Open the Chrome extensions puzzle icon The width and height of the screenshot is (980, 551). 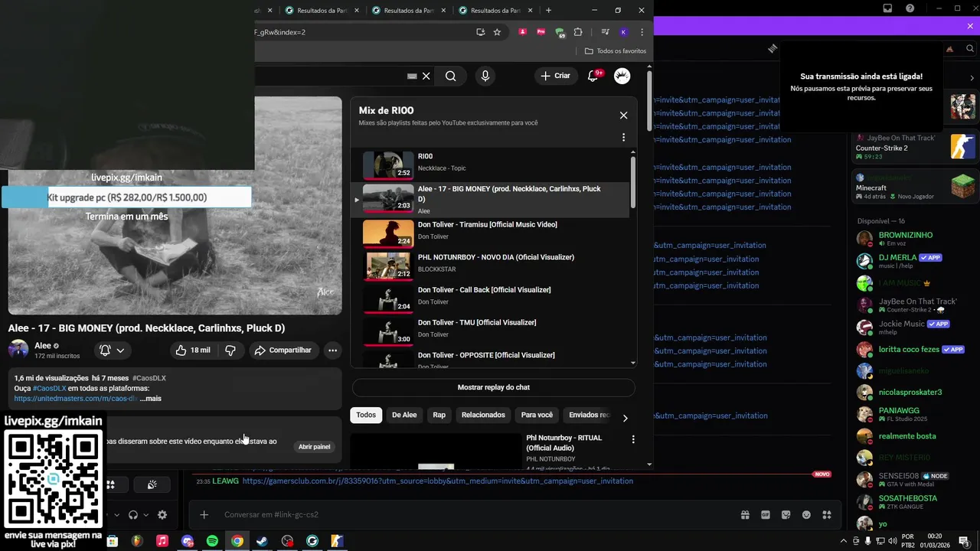click(x=578, y=32)
